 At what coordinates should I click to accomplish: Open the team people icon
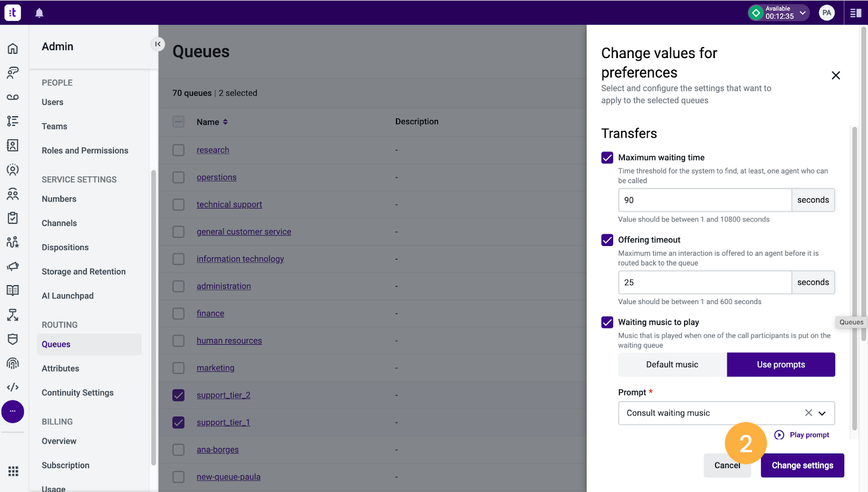(x=12, y=194)
